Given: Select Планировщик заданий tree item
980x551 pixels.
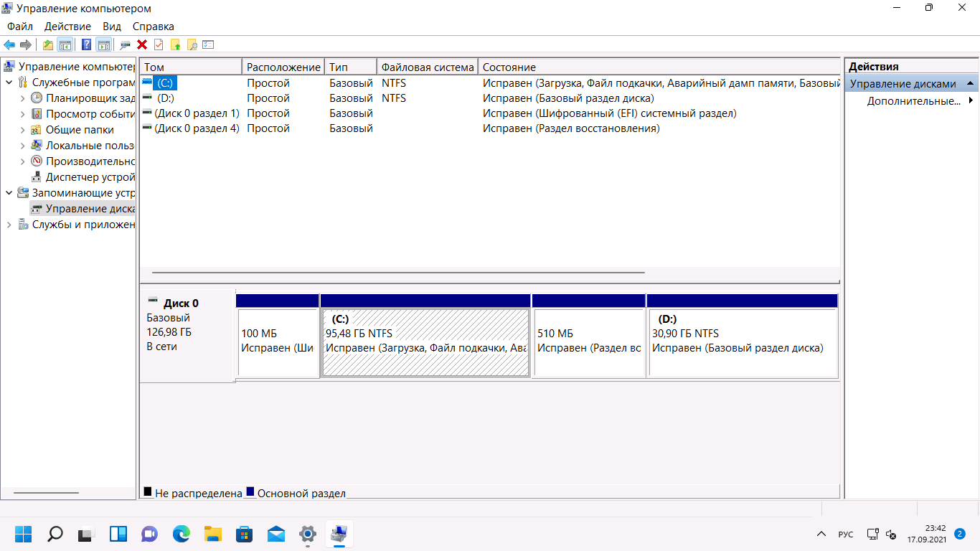Looking at the screenshot, I should 83,98.
